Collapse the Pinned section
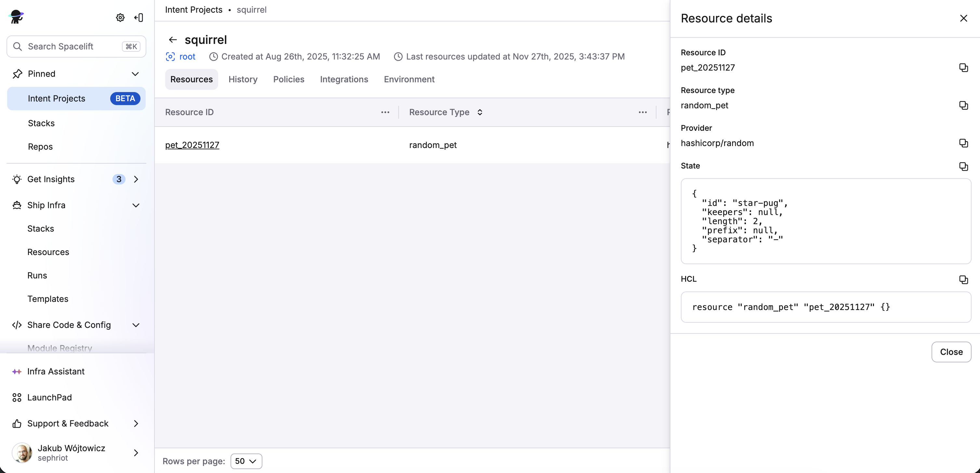 click(136, 74)
